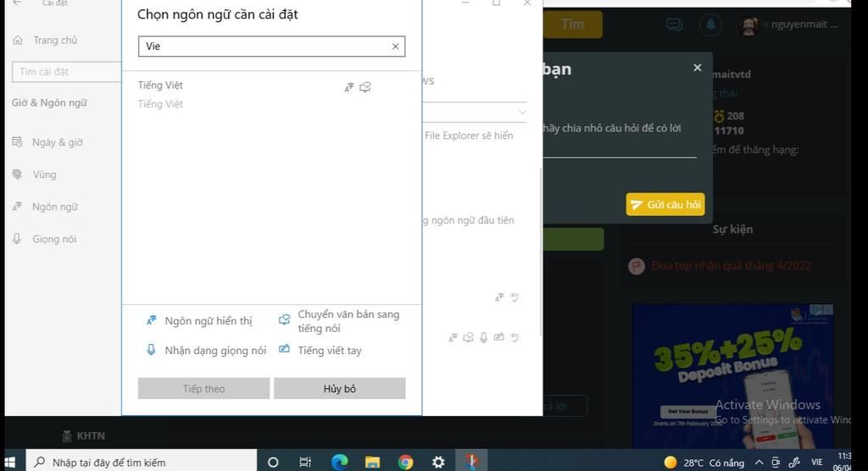868x471 pixels.
Task: Open Cortana circle icon in taskbar
Action: [x=273, y=463]
